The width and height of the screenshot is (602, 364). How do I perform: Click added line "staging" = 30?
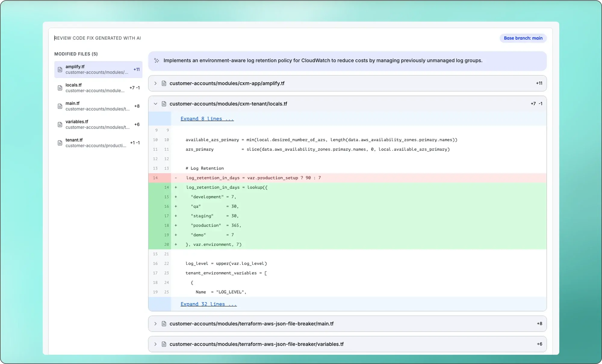(x=347, y=216)
